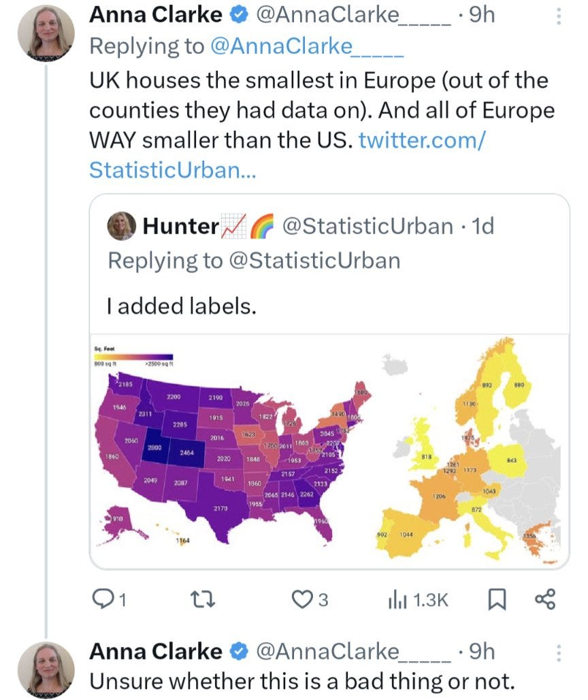Image resolution: width=588 pixels, height=700 pixels.
Task: Share the tweet via share icon
Action: click(x=546, y=599)
